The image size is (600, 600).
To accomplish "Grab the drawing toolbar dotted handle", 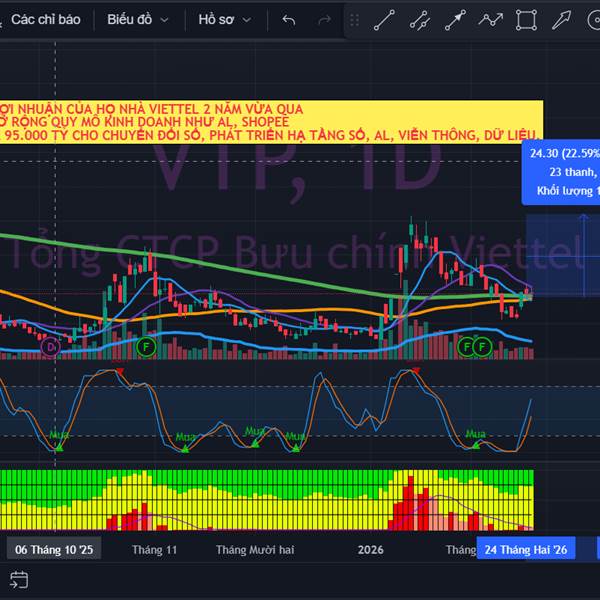I will (354, 20).
